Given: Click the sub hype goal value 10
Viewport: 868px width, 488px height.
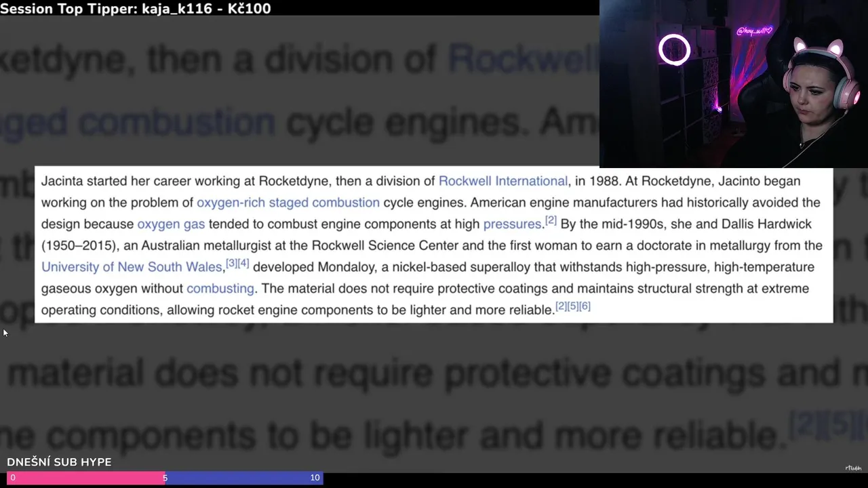Looking at the screenshot, I should [315, 478].
